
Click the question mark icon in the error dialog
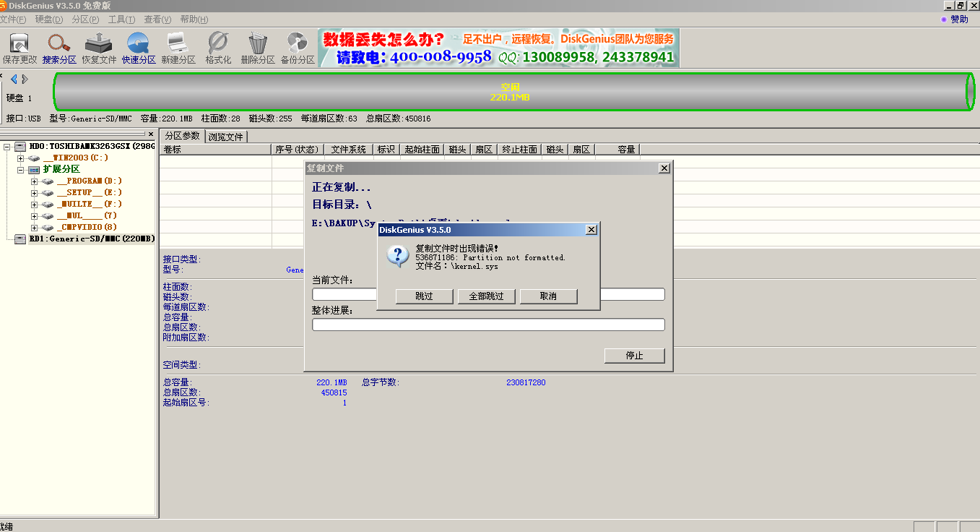click(398, 256)
